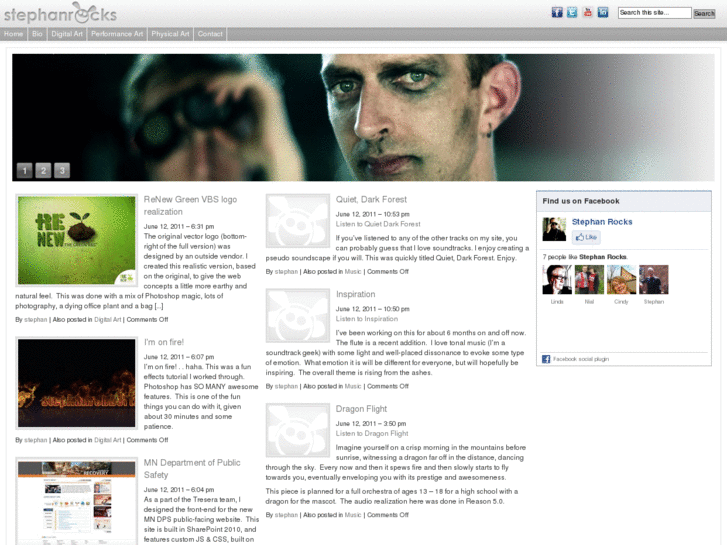Screen dimensions: 727x545
Task: Click stephan author link under Inspiration post
Action: click(286, 386)
